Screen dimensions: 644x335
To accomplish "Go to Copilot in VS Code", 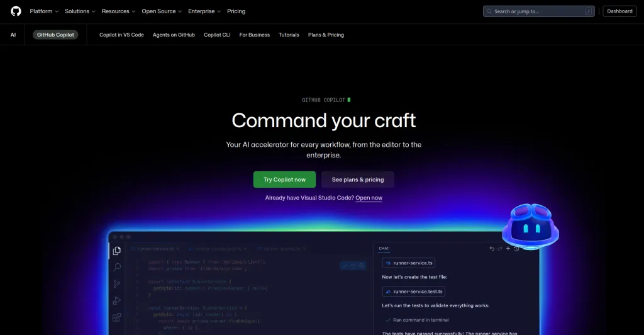I will click(121, 35).
